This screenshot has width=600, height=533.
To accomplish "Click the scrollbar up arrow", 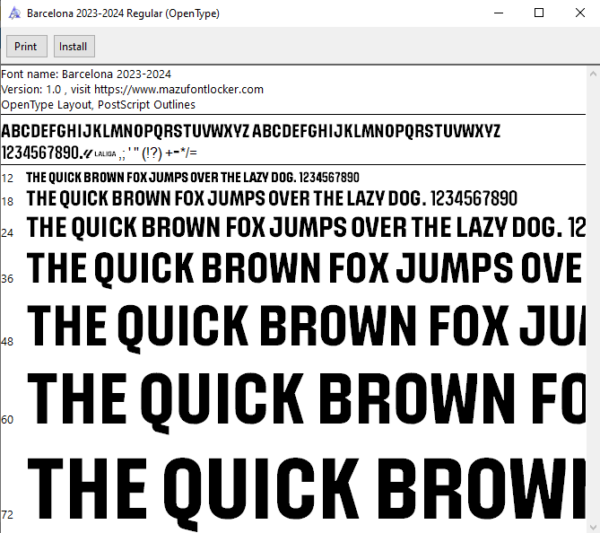I will click(x=593, y=74).
